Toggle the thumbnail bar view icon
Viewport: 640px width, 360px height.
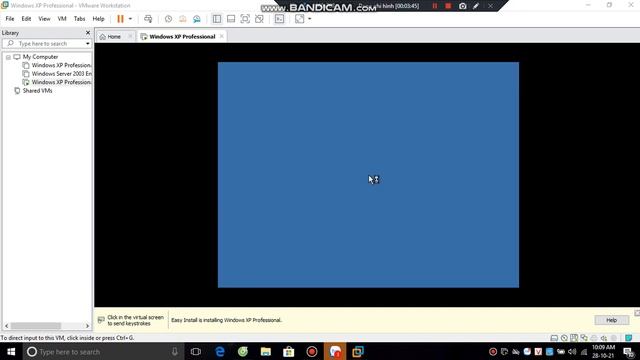coord(231,19)
